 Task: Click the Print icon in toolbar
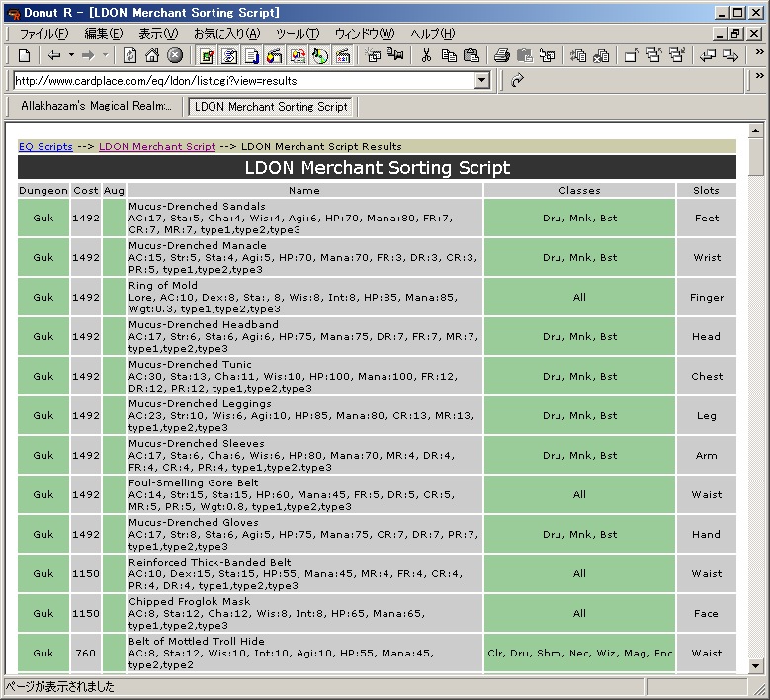502,55
